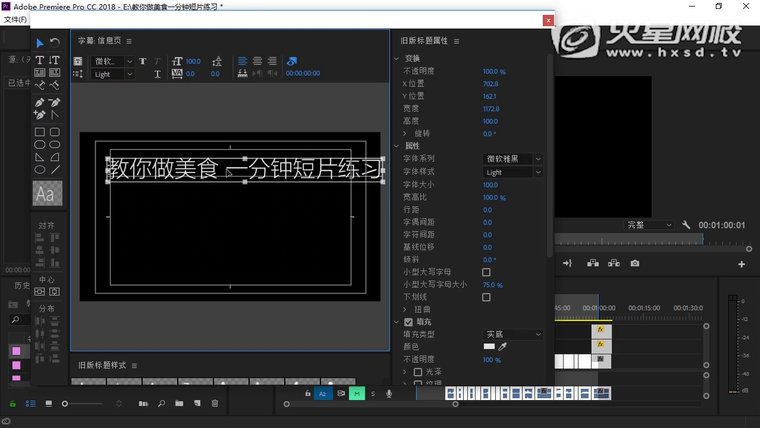The width and height of the screenshot is (760, 428).
Task: Click the align left text icon
Action: coord(243,61)
